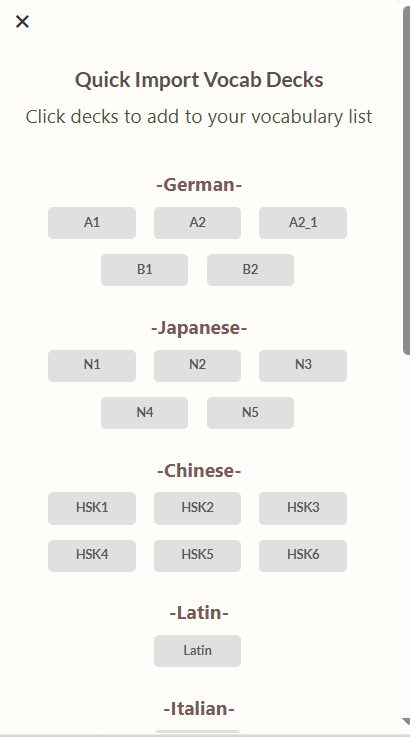Add the HSK5 deck
Screen dimensions: 410x737
pyautogui.click(x=197, y=556)
